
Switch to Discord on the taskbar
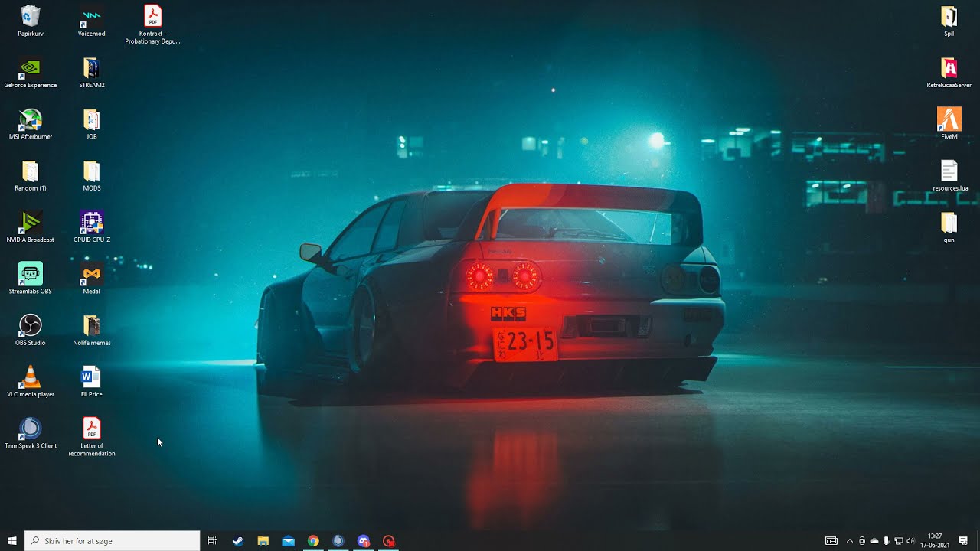[364, 541]
